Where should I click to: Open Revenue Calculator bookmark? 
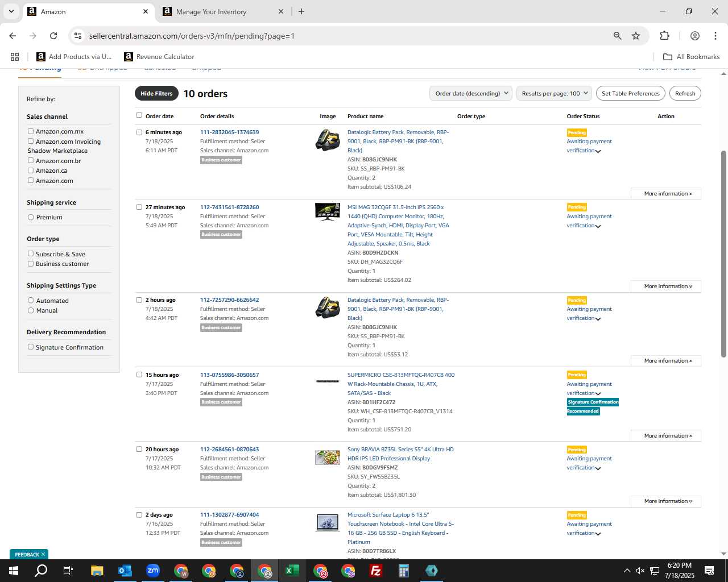[159, 57]
